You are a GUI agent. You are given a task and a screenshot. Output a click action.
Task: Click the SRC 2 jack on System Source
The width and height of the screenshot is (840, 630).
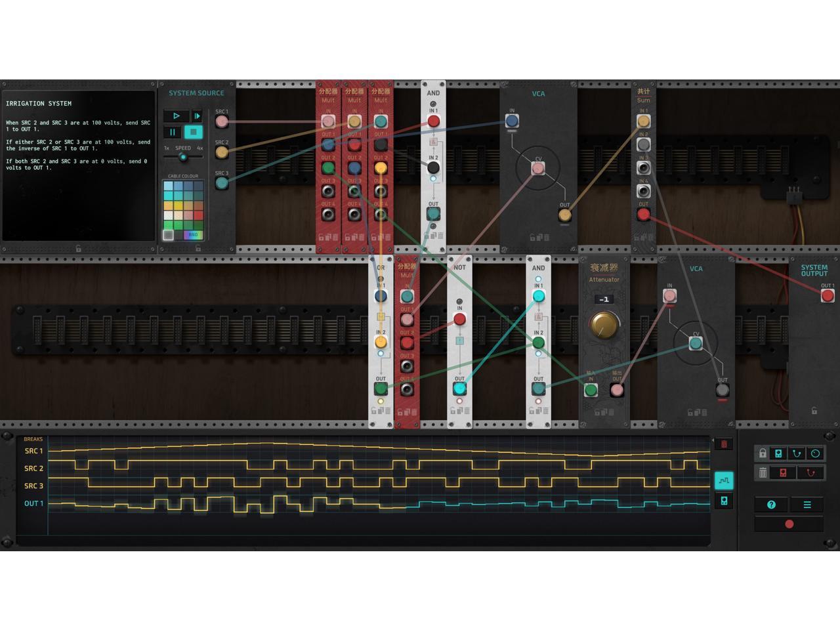tap(222, 152)
